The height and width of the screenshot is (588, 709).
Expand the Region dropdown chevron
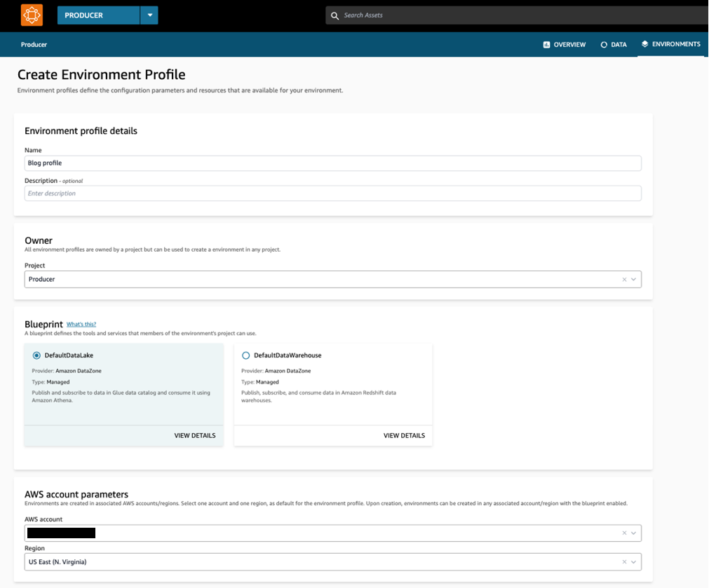click(633, 562)
